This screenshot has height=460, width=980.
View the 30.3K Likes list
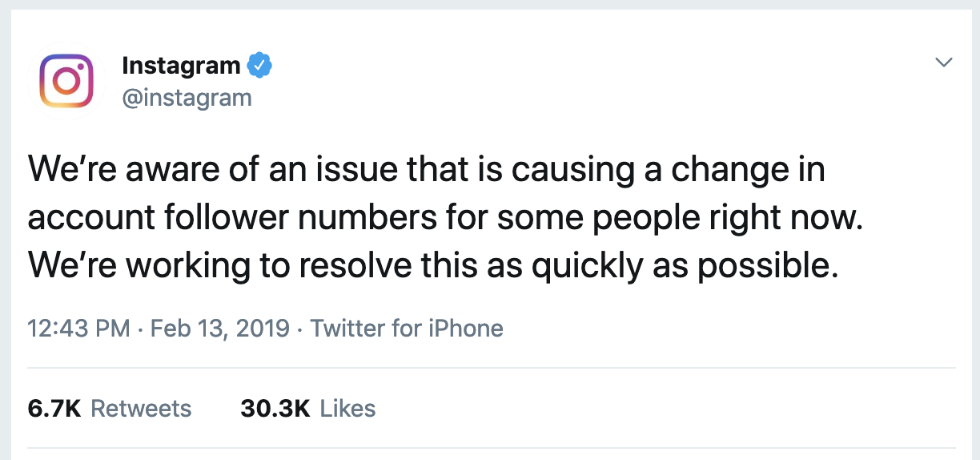[x=307, y=409]
